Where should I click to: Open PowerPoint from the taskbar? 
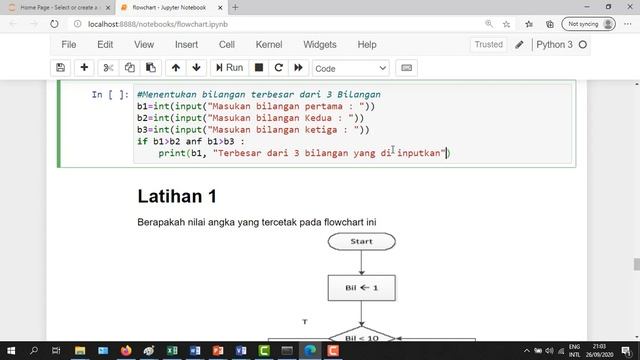tap(218, 351)
